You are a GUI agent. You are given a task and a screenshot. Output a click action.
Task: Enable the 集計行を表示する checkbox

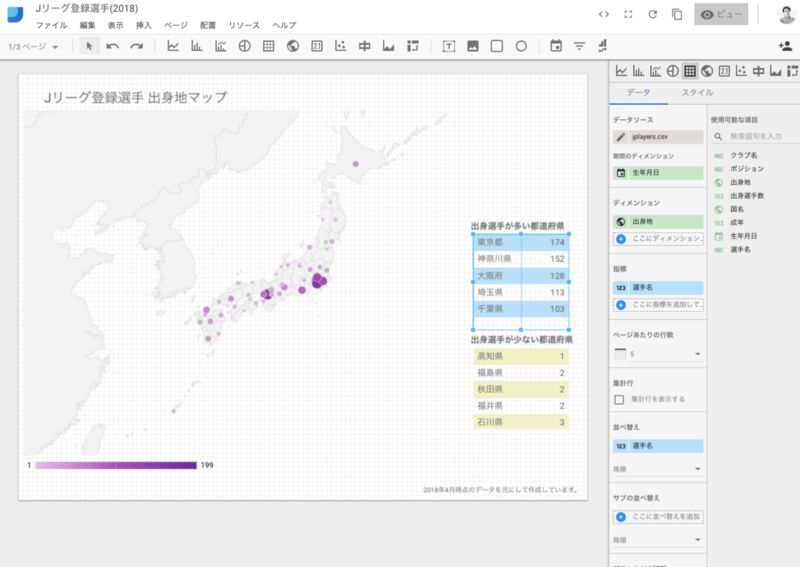tap(619, 399)
